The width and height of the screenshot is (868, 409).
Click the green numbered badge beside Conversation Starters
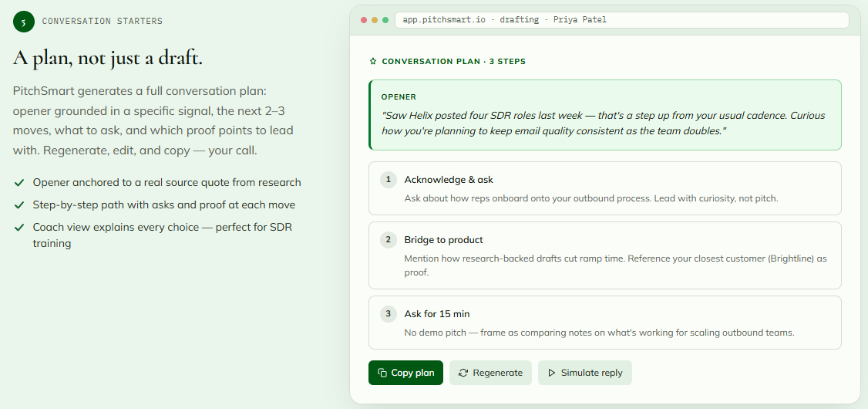tap(24, 22)
